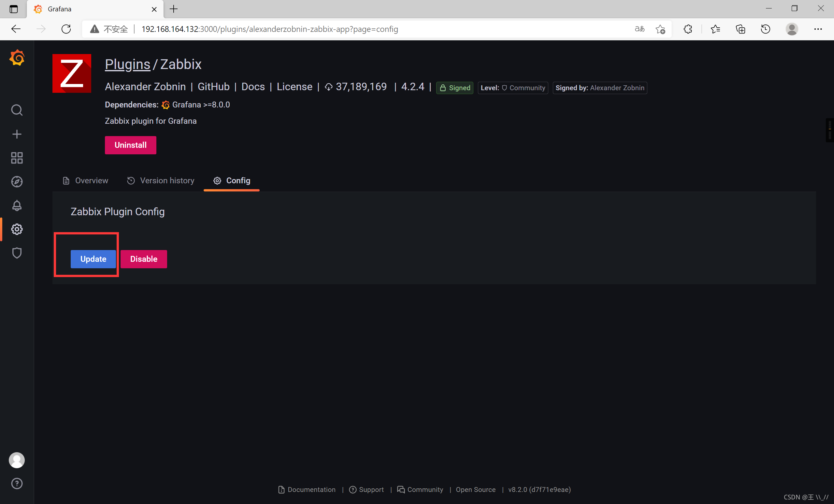
Task: Open a new browser tab
Action: tap(174, 9)
